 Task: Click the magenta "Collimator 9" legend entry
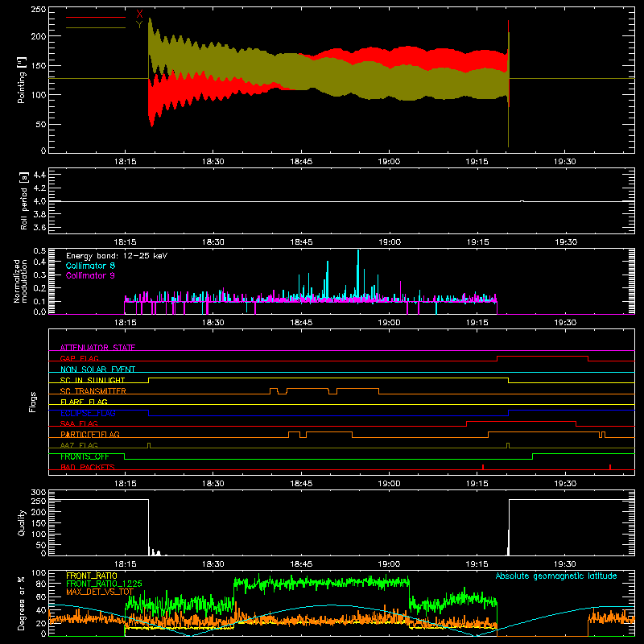(90, 275)
